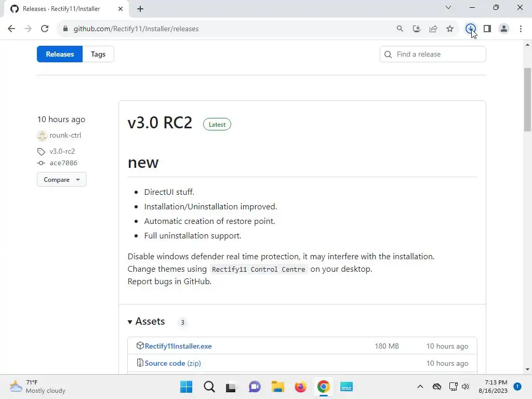532x399 pixels.
Task: Click the cloud sync tray icon
Action: pyautogui.click(x=437, y=387)
